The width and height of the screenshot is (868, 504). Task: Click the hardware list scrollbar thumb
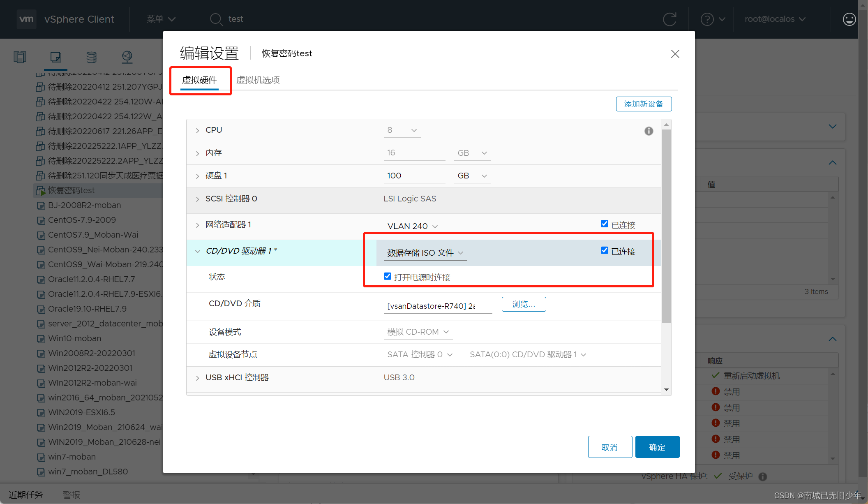coord(666,226)
